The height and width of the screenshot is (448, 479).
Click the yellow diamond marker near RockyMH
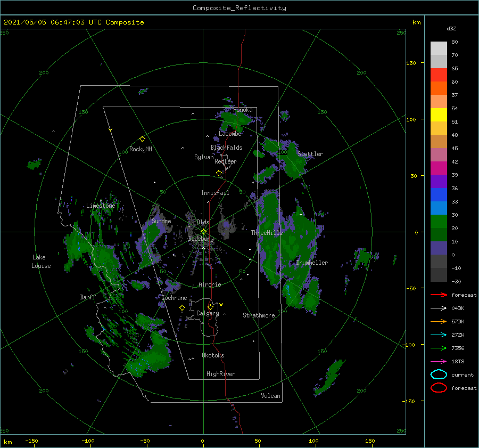coord(142,139)
